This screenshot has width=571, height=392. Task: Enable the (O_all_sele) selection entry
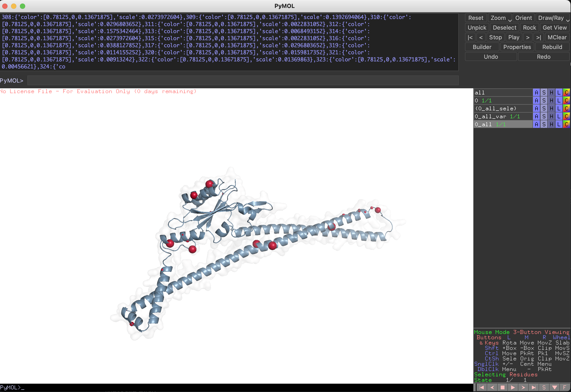[x=502, y=108]
